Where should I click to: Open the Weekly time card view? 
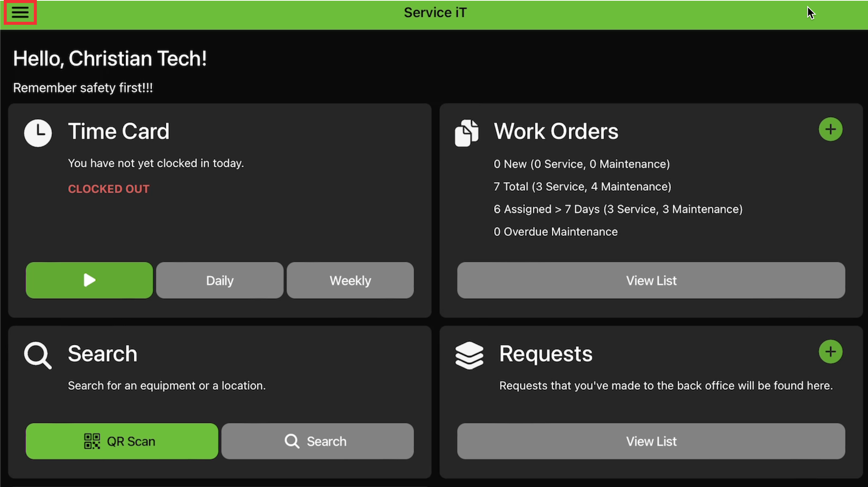click(350, 280)
